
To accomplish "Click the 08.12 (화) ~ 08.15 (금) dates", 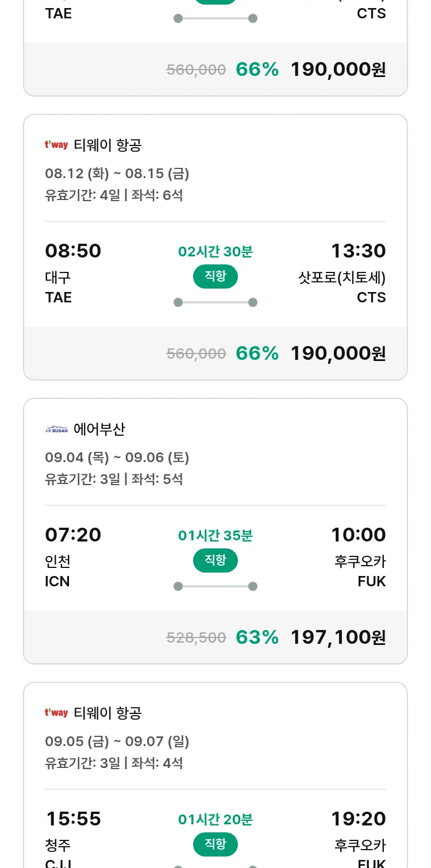I will point(117,174).
